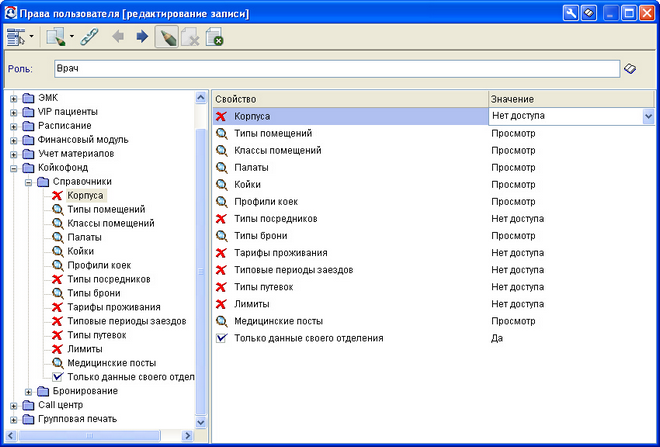Click the delete record toolbar icon

pos(190,37)
